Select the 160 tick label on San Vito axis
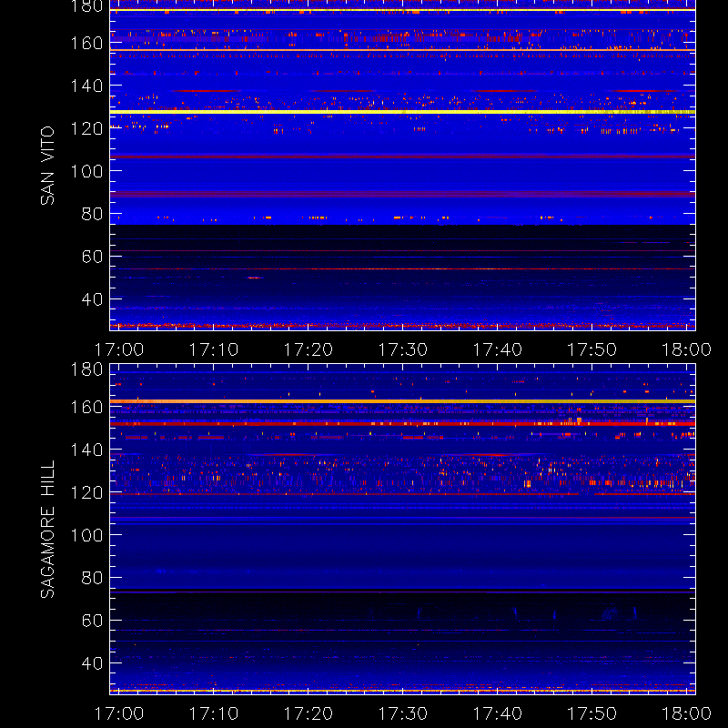 86,43
